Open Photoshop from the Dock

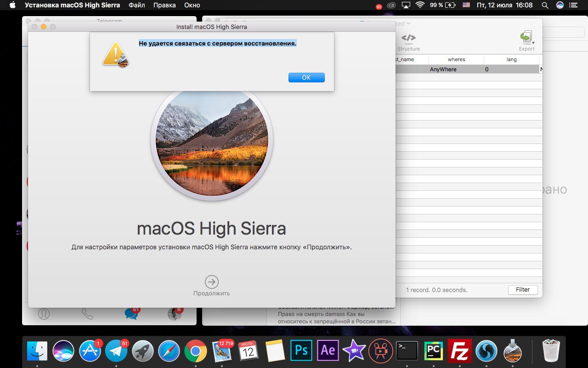[301, 351]
